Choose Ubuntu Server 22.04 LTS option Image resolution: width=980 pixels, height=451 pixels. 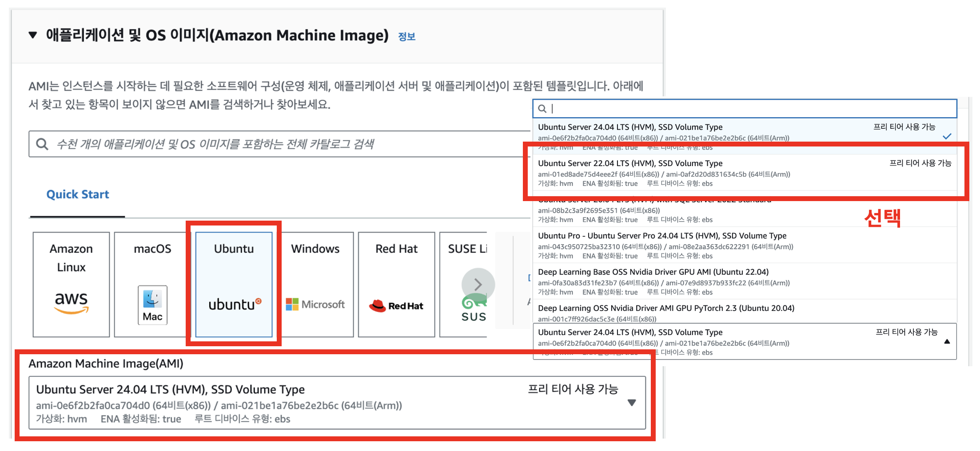[745, 173]
